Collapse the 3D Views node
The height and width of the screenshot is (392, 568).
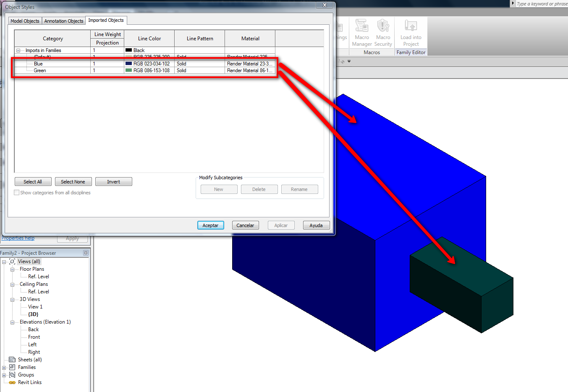pyautogui.click(x=12, y=299)
